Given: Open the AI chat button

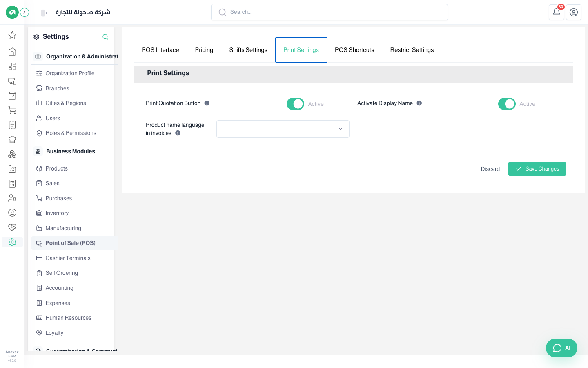Looking at the screenshot, I should 561,348.
